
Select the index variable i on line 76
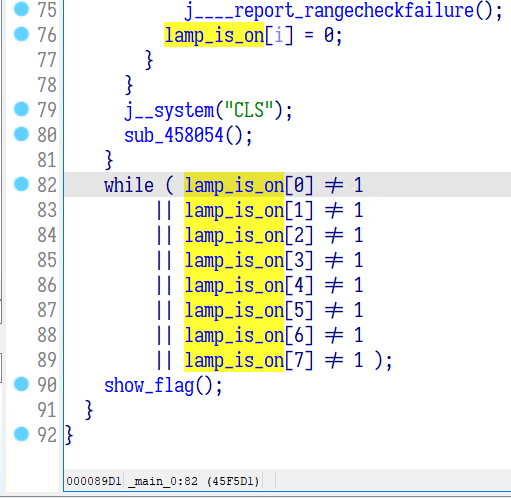[x=279, y=35]
